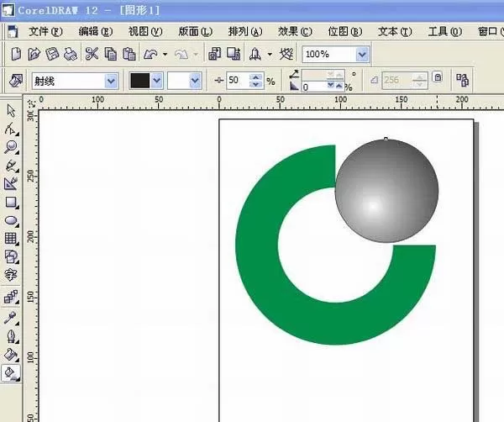Select the Interactive fill tool

(x=11, y=374)
